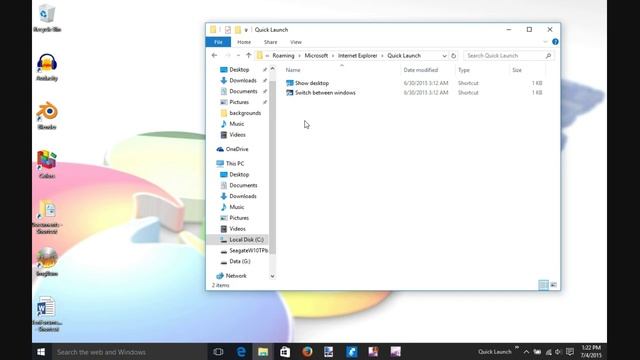Click the volume speaker tray icon
Viewport: 640px width, 360px height.
coord(558,352)
